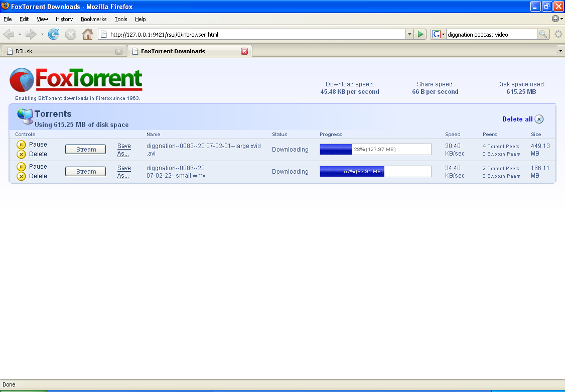The height and width of the screenshot is (392, 565).
Task: Expand the address bar URL dropdown
Action: pos(409,34)
